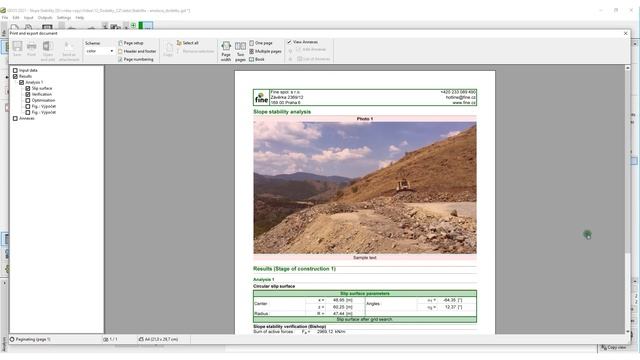This screenshot has height=360, width=640.
Task: Open Page numbering settings
Action: coord(136,60)
